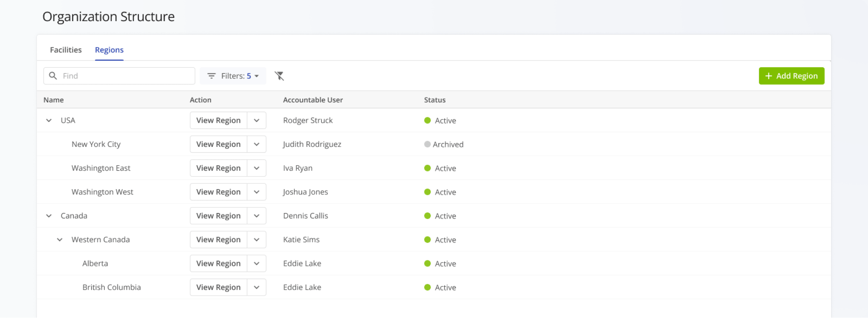The image size is (868, 318).
Task: Click the clear filters icon
Action: pyautogui.click(x=279, y=76)
